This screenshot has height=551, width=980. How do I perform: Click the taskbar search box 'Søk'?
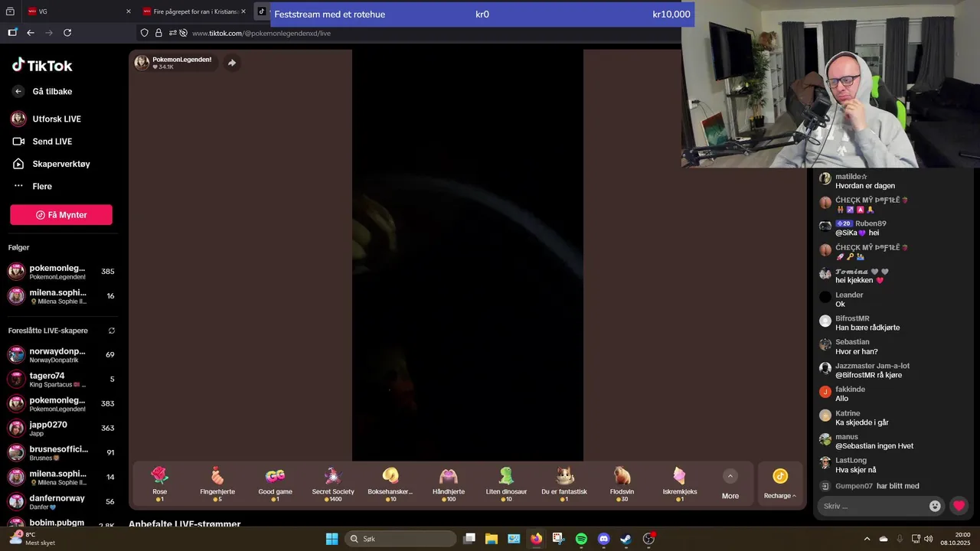(x=399, y=539)
